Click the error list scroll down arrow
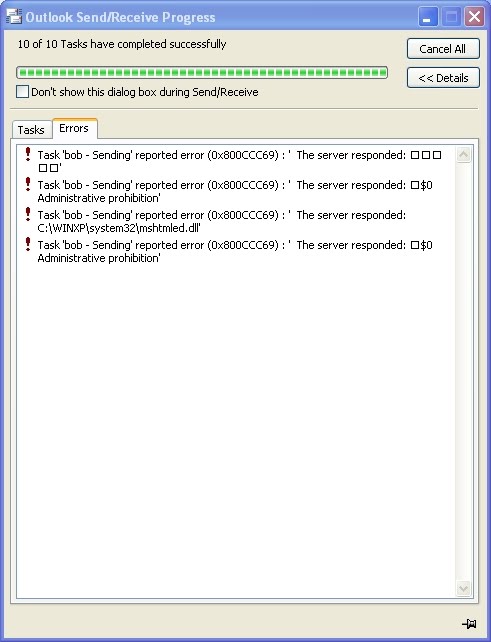This screenshot has height=642, width=491. click(x=463, y=588)
